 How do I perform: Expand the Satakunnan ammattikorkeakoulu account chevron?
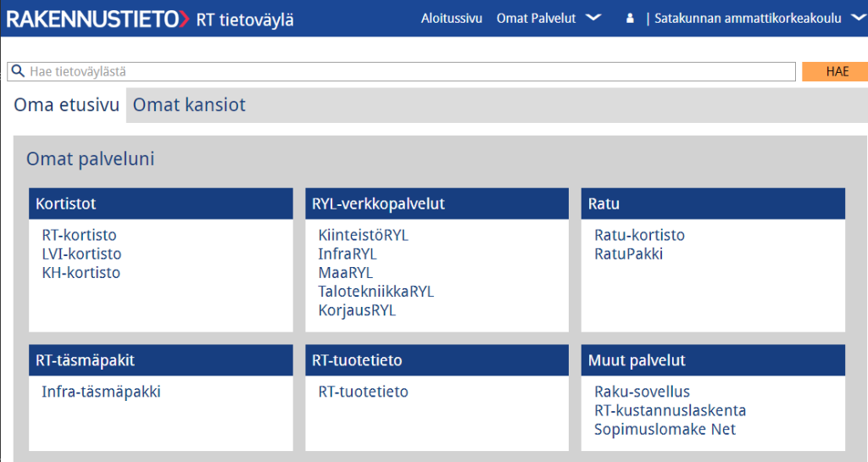point(859,18)
